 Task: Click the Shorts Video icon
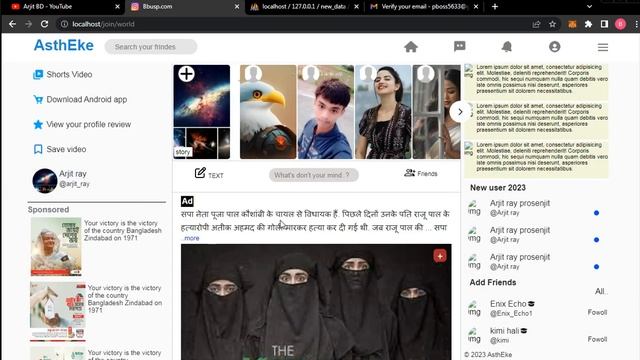[x=38, y=74]
